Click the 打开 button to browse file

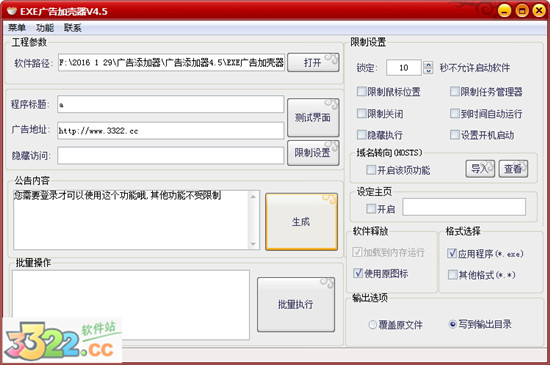[x=313, y=62]
